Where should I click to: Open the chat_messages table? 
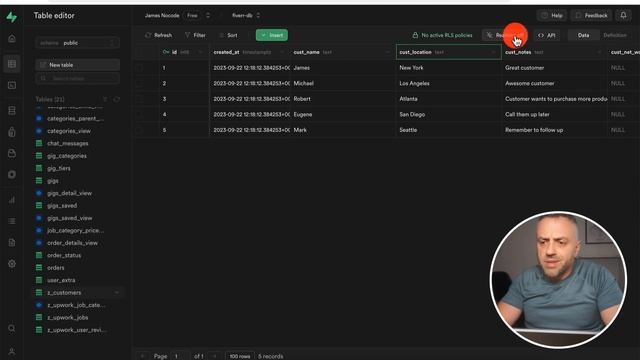click(67, 143)
